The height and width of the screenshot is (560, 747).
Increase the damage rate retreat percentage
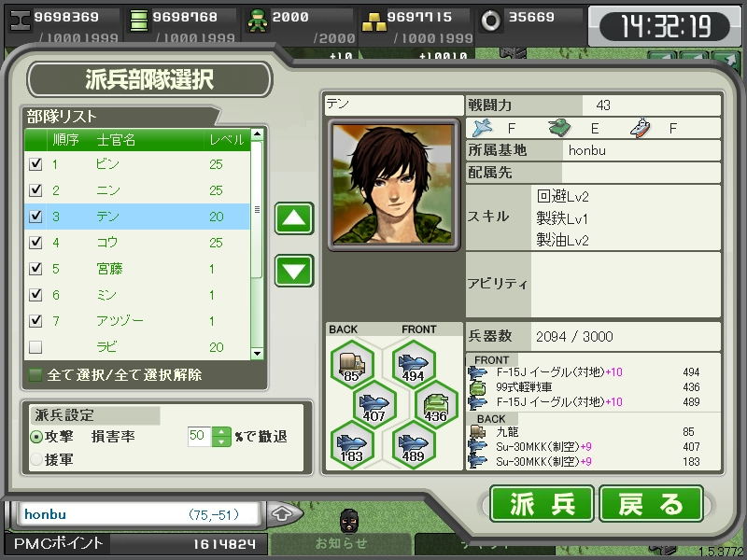(x=221, y=431)
